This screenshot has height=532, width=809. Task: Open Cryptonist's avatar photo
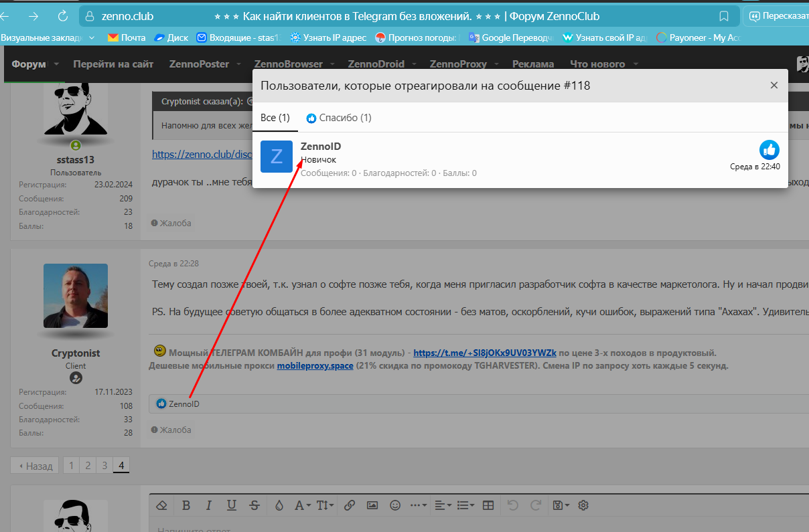click(x=76, y=296)
